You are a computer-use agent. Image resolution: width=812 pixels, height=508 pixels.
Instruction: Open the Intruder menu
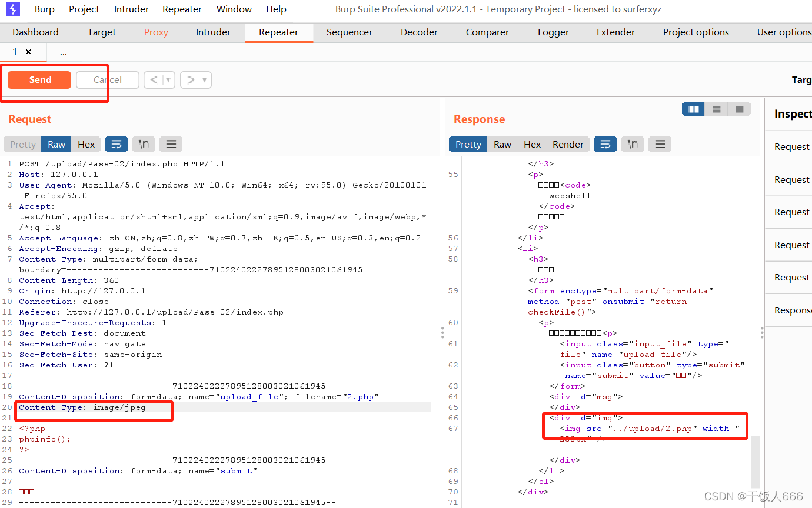[131, 9]
